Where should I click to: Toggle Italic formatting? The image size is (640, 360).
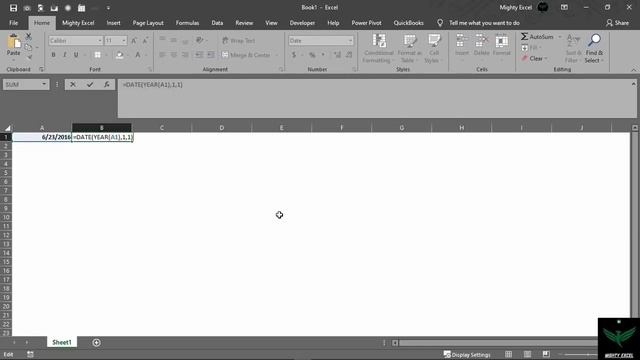coord(64,55)
